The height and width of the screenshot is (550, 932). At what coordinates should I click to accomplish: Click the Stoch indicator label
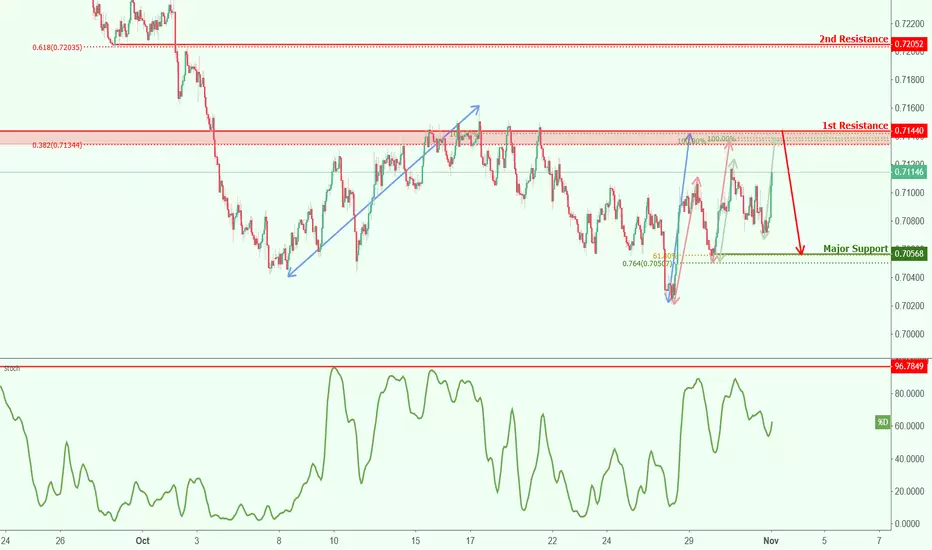tap(11, 369)
